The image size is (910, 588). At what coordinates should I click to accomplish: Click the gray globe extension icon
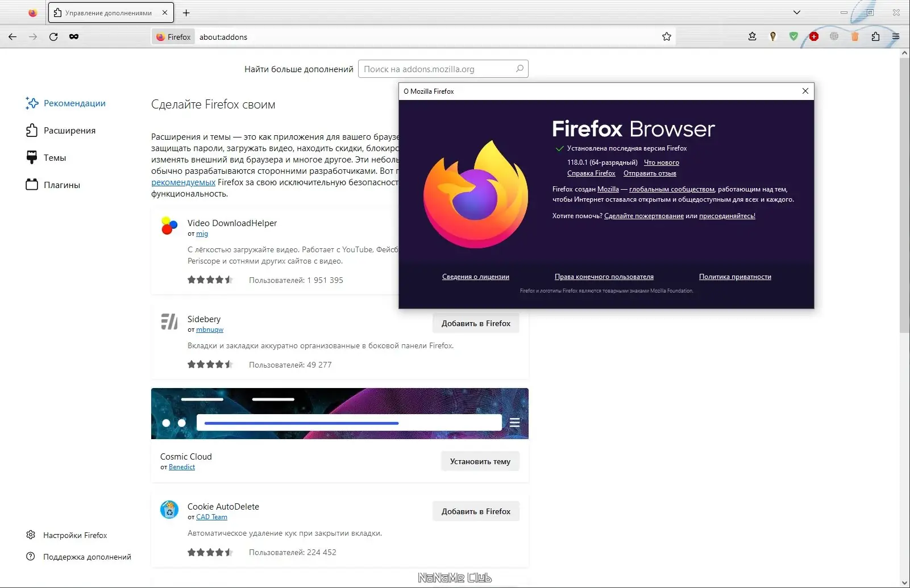click(834, 37)
